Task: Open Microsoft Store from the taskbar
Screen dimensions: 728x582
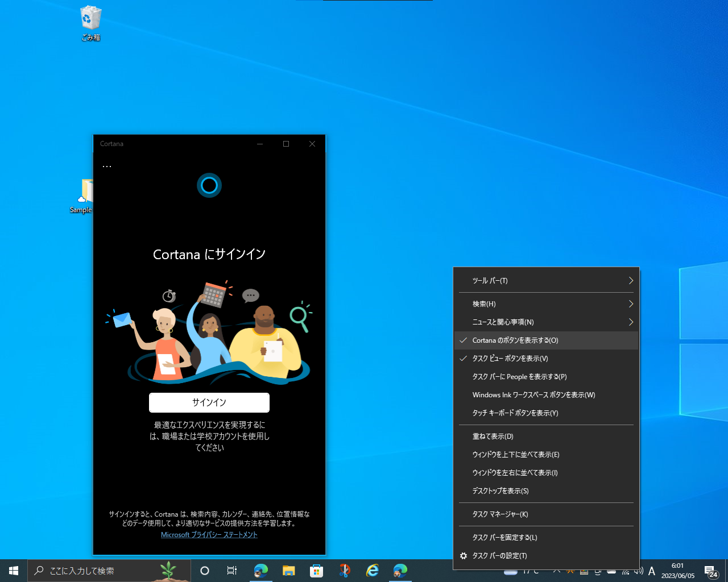Action: coord(316,571)
